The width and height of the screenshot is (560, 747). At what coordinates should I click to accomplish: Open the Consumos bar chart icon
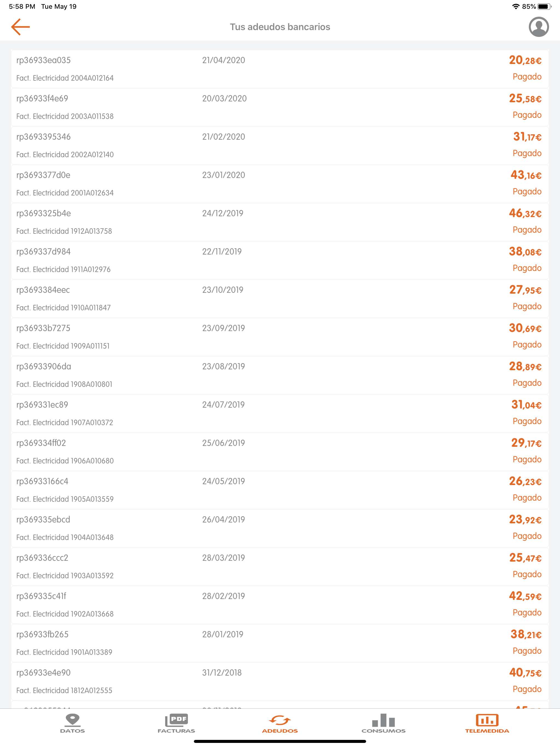click(383, 720)
